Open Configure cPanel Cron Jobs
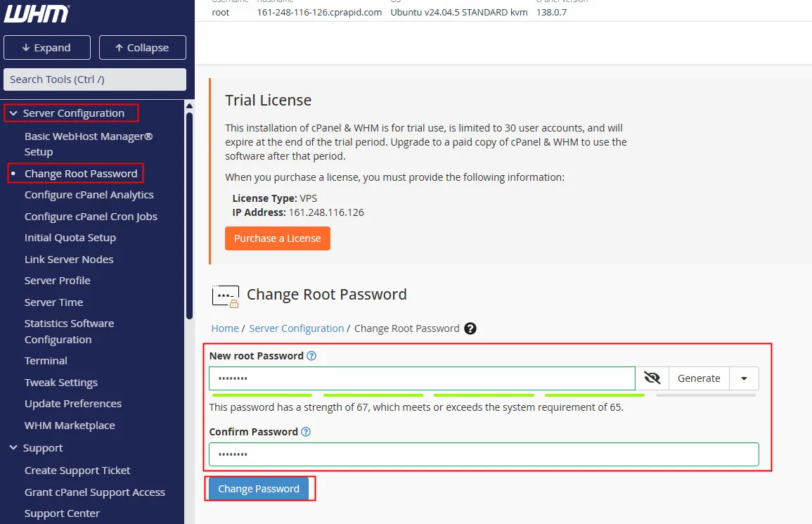Image resolution: width=812 pixels, height=524 pixels. coord(91,217)
